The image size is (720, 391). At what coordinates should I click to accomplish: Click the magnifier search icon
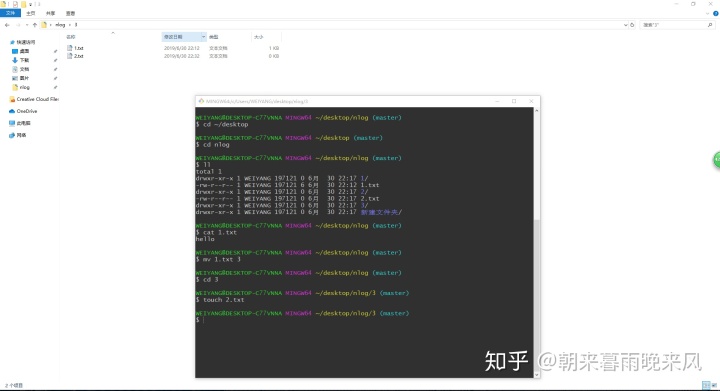click(x=710, y=25)
